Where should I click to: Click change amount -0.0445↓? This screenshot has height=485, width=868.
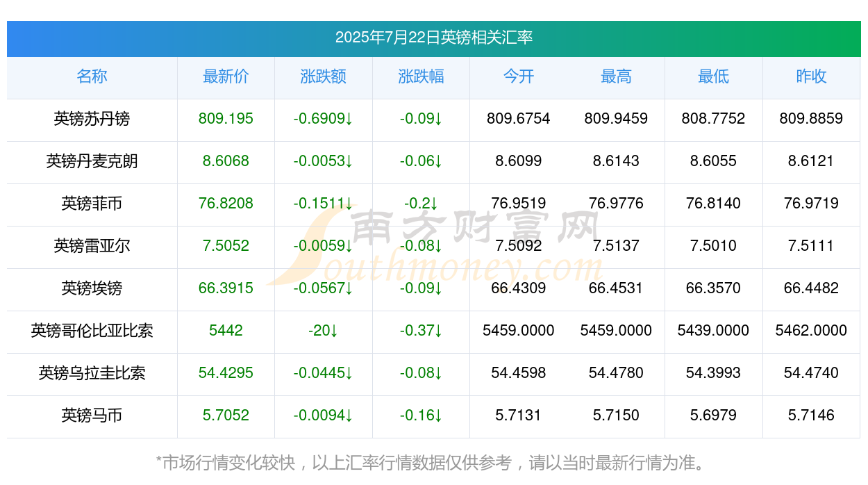pyautogui.click(x=323, y=373)
